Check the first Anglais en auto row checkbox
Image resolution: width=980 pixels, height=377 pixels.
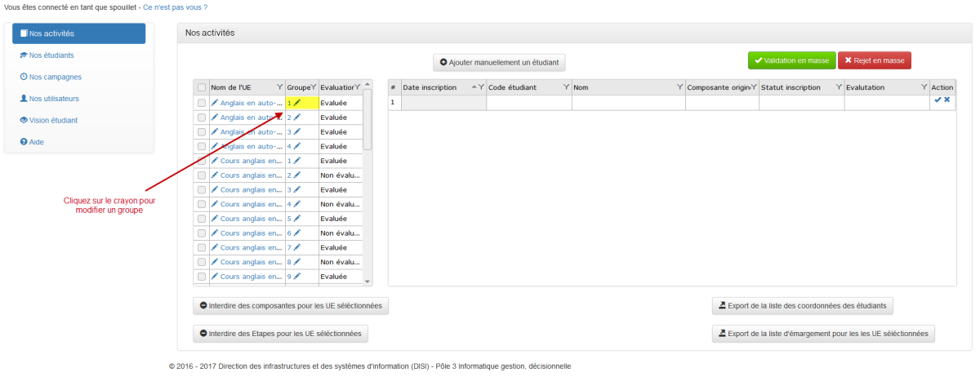(202, 103)
